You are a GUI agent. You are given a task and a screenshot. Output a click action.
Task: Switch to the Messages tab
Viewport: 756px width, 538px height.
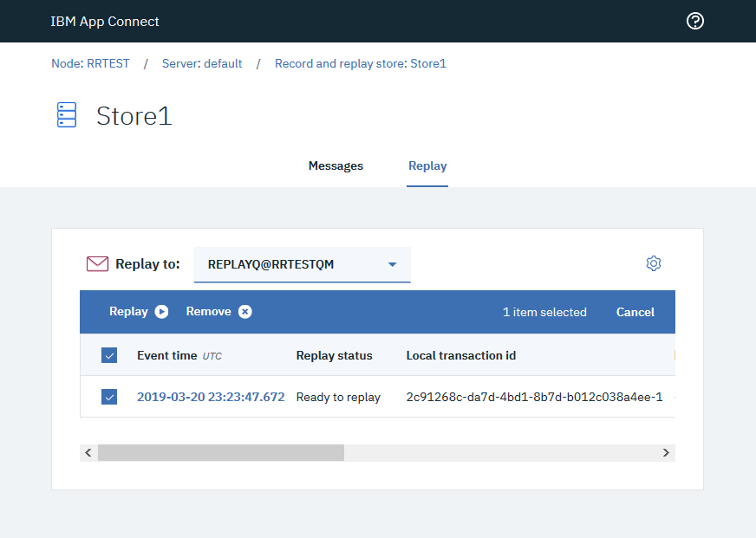336,165
